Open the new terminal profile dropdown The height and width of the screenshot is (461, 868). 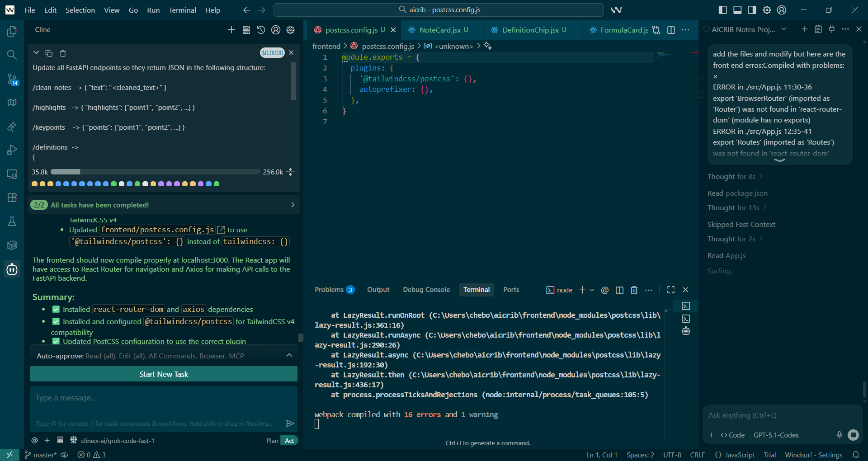tap(592, 290)
